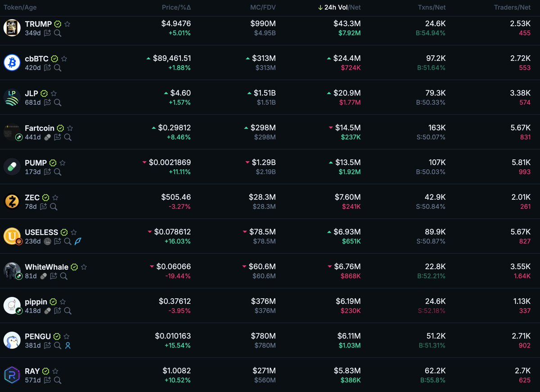Click JLP's search magnifier icon
Image resolution: width=540 pixels, height=392 pixels.
58,103
